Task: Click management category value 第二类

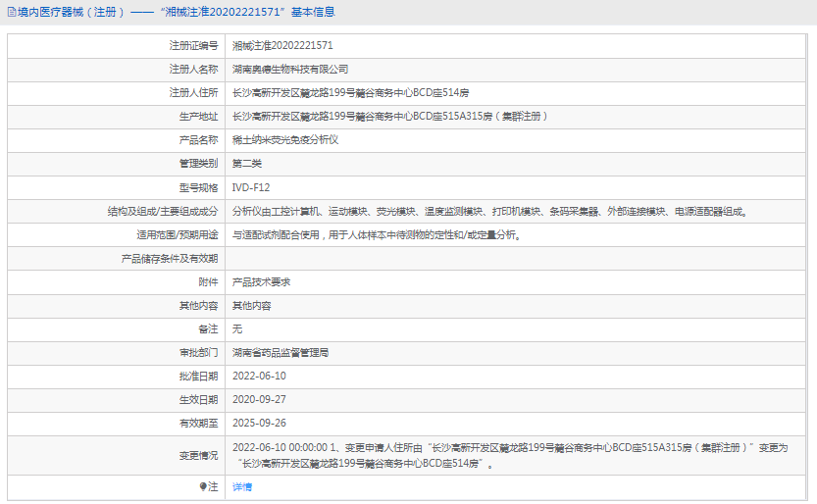Action: tap(247, 164)
